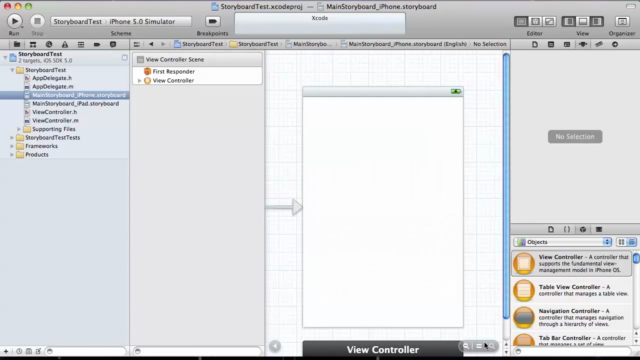Hide the Utilities pane
The image size is (640, 360).
click(597, 21)
